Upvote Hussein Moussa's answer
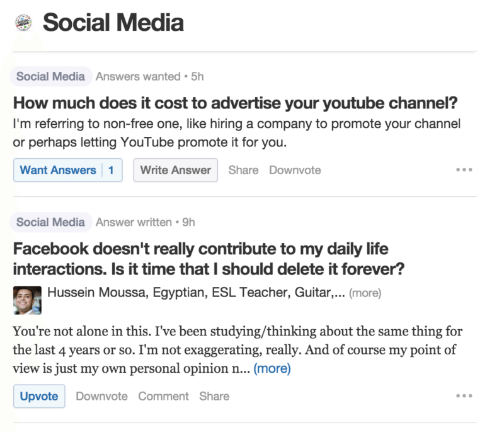The image size is (504, 432). pos(39,396)
